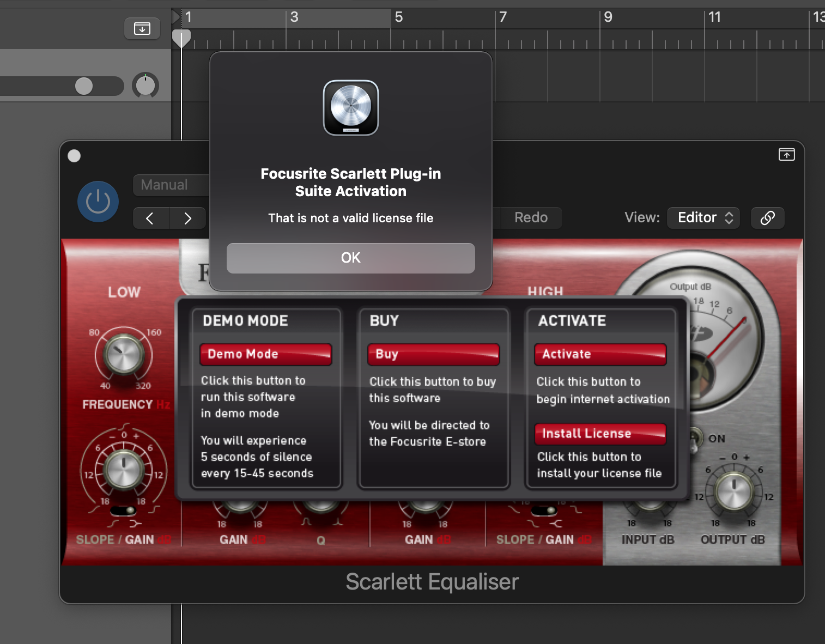Click the "DEMO MODE" panel heading
Viewport: 825px width, 644px height.
tap(245, 321)
